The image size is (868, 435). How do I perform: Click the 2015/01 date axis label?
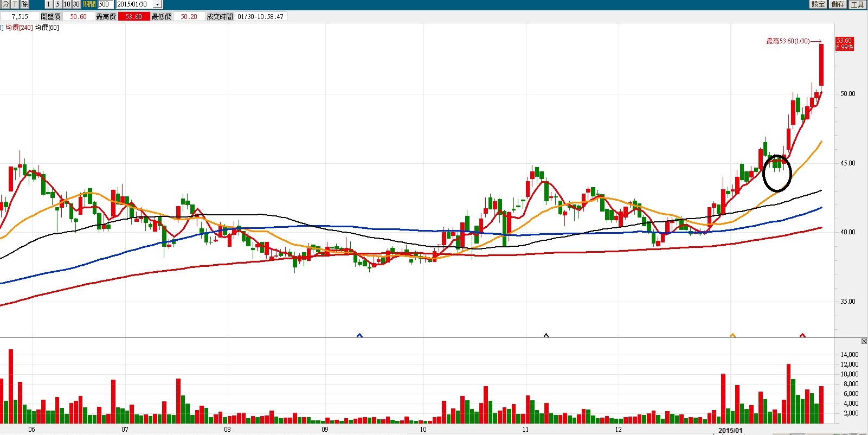click(x=731, y=430)
